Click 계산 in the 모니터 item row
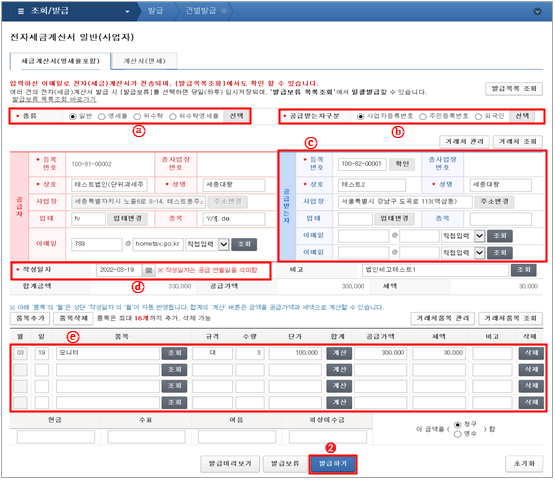The width and height of the screenshot is (555, 480). pos(339,353)
